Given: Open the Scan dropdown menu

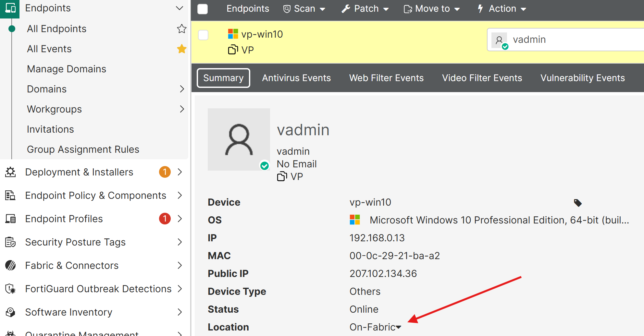Looking at the screenshot, I should [304, 9].
